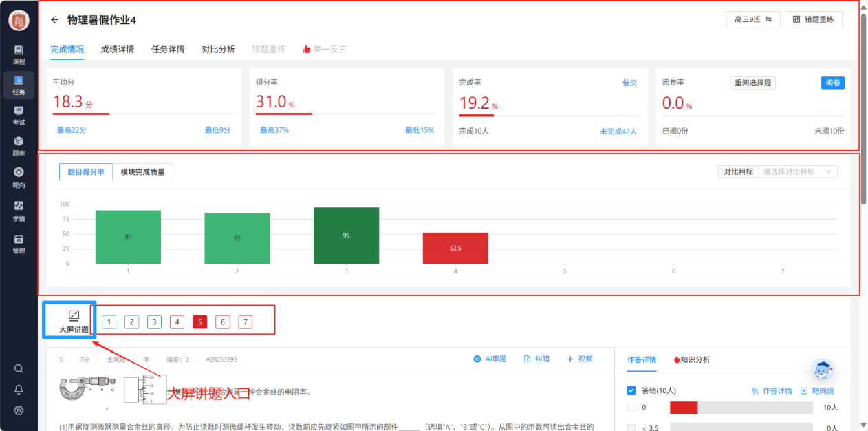Open the 课程 section in sidebar
The width and height of the screenshot is (868, 431).
coord(19,55)
